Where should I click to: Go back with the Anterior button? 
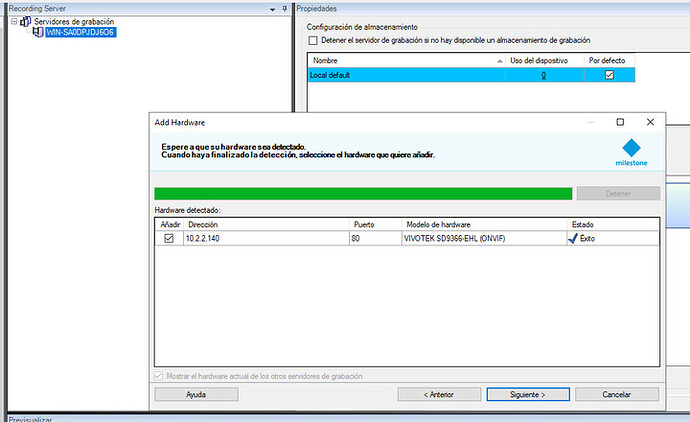[x=434, y=395]
